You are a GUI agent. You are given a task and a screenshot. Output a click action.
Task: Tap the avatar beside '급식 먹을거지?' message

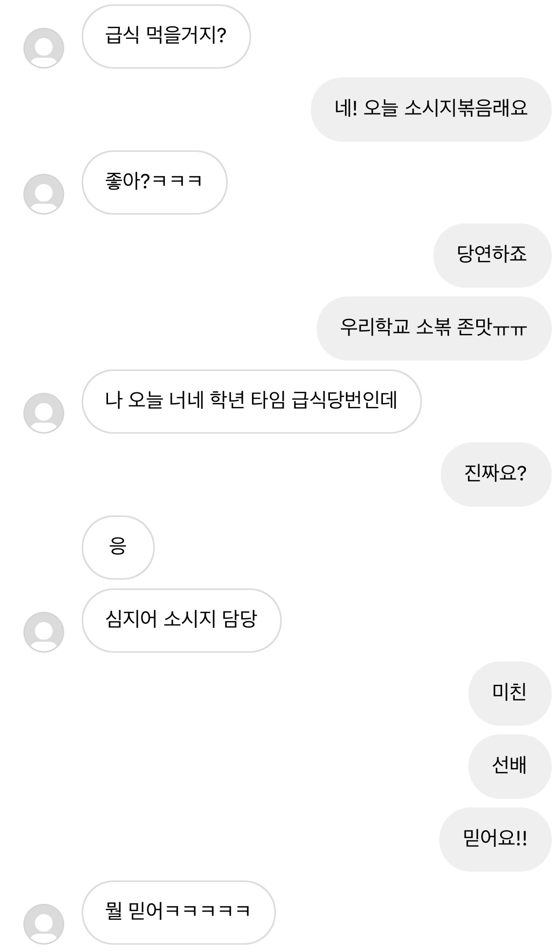tap(44, 48)
